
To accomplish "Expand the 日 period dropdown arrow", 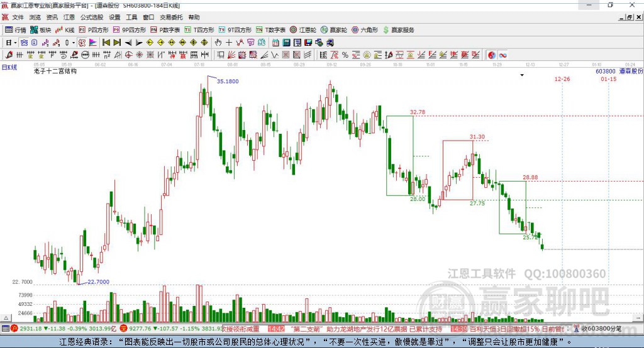I will 15,43.
